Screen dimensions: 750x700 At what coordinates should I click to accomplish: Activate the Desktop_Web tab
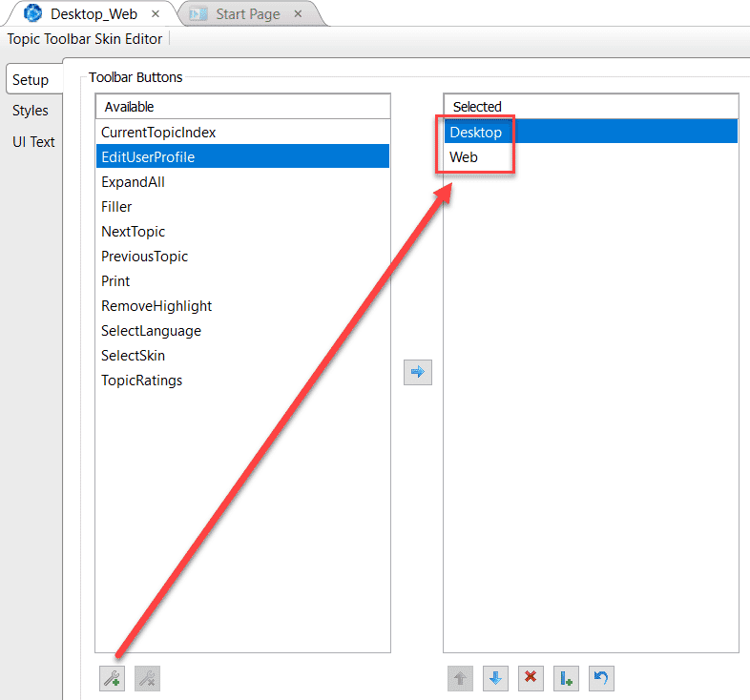(94, 14)
